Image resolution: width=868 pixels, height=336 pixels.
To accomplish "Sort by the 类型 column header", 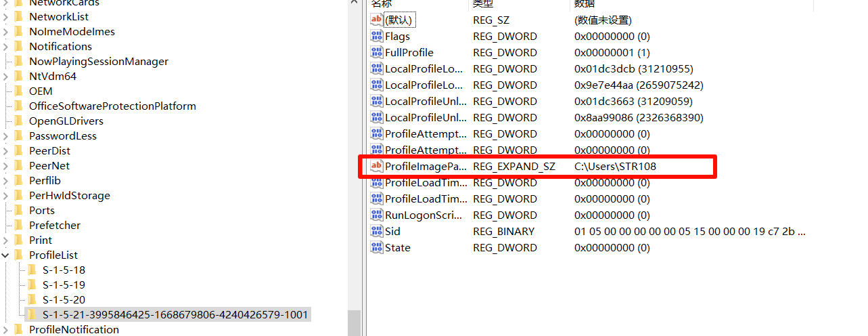I will click(482, 4).
